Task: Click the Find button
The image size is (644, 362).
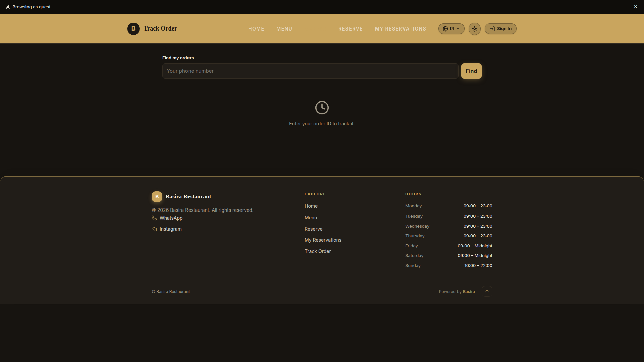Action: pos(471,71)
